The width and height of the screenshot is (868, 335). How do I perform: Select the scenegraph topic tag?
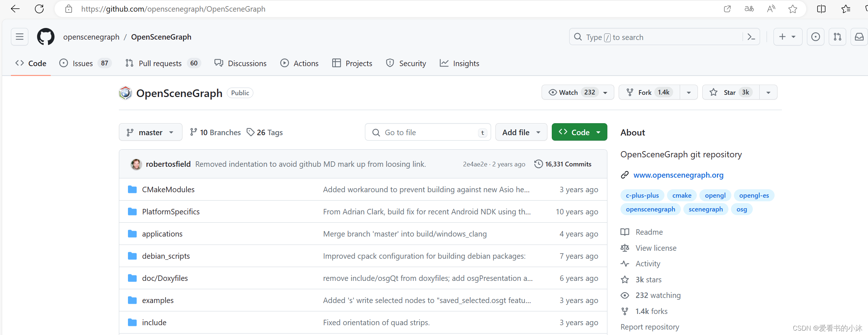coord(706,209)
